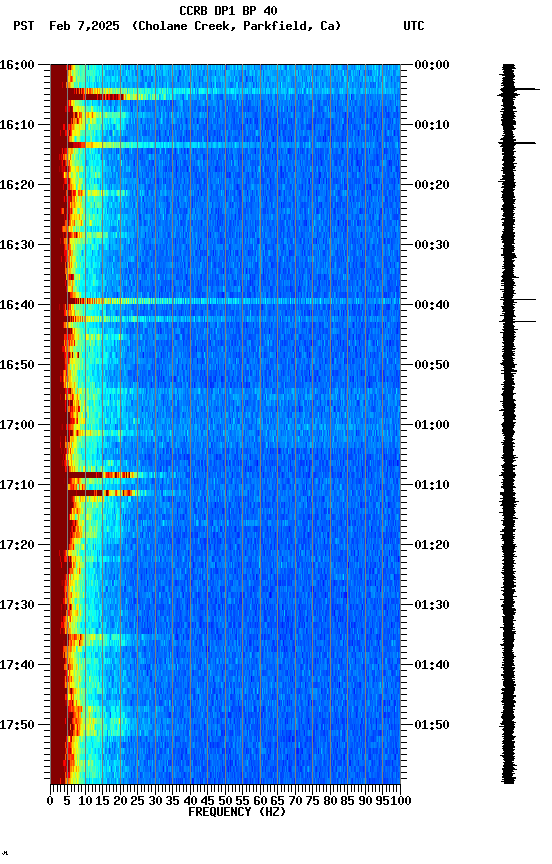This screenshot has height=864, width=552.
Task: Click the 16:50 PST time label
Action: coord(17,365)
